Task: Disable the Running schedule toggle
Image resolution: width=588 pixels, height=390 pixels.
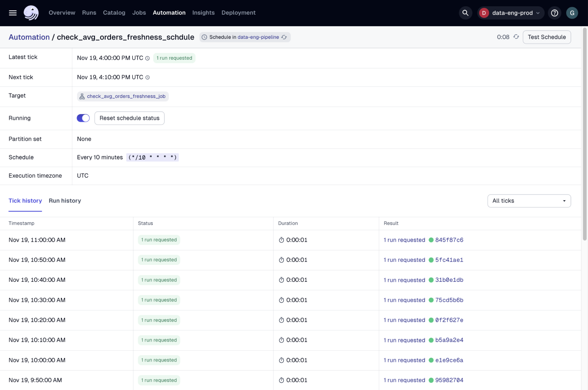Action: point(83,118)
